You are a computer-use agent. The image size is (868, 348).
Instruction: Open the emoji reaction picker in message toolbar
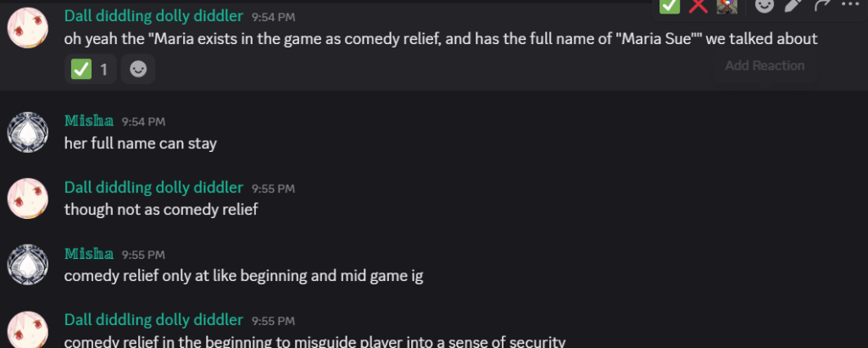(765, 5)
